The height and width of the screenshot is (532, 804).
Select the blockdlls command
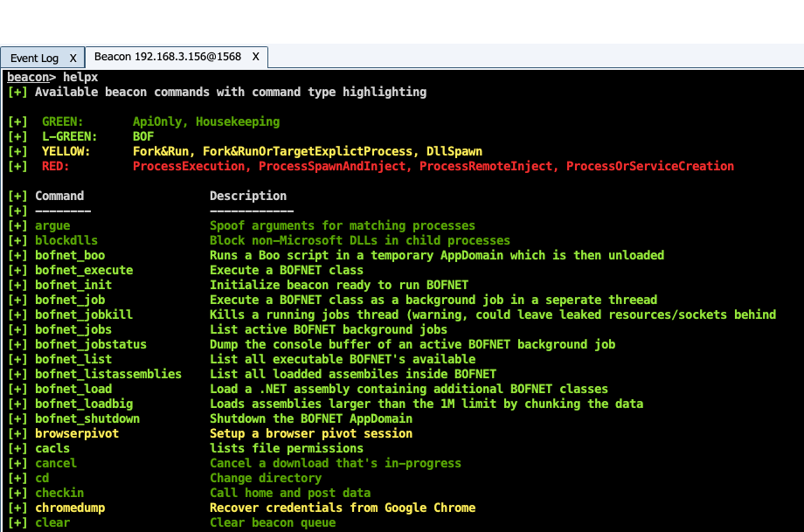pyautogui.click(x=66, y=239)
